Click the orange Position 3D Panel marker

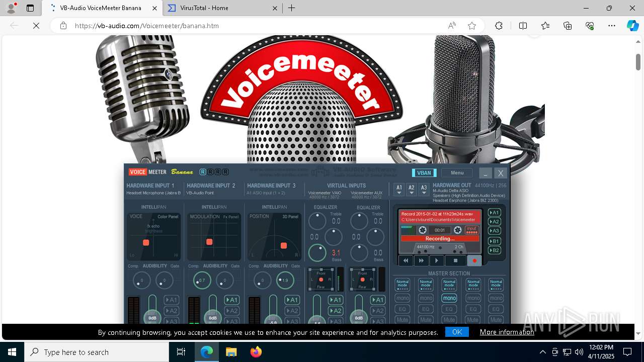[284, 245]
